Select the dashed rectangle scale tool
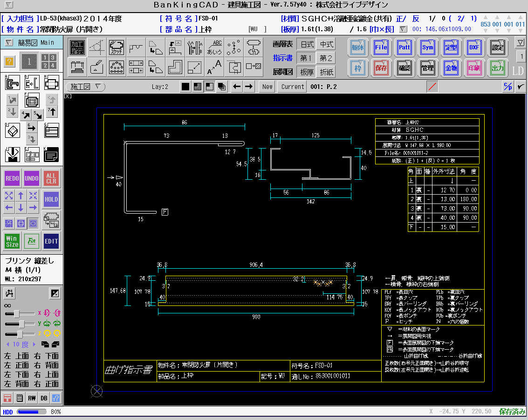This screenshot has height=420, width=528. [x=195, y=67]
